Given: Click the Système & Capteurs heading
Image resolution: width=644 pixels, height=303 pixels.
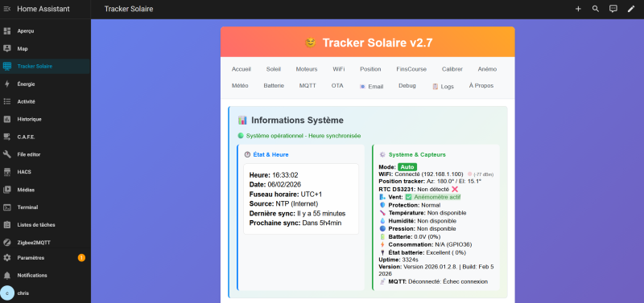Looking at the screenshot, I should [x=417, y=154].
